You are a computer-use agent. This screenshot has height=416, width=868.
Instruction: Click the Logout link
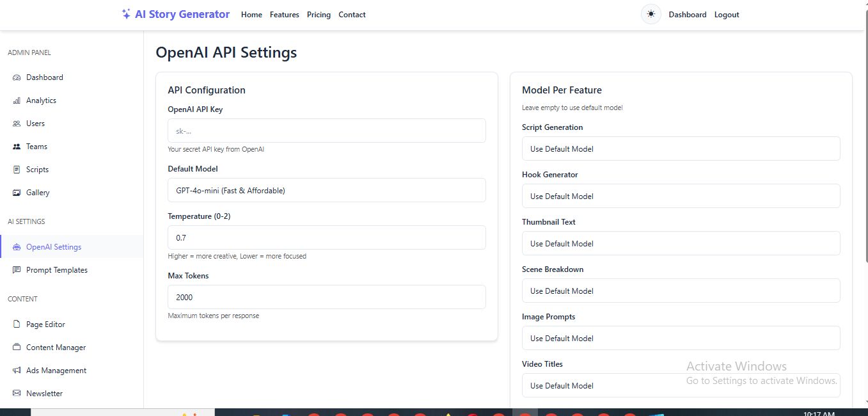pyautogui.click(x=726, y=15)
